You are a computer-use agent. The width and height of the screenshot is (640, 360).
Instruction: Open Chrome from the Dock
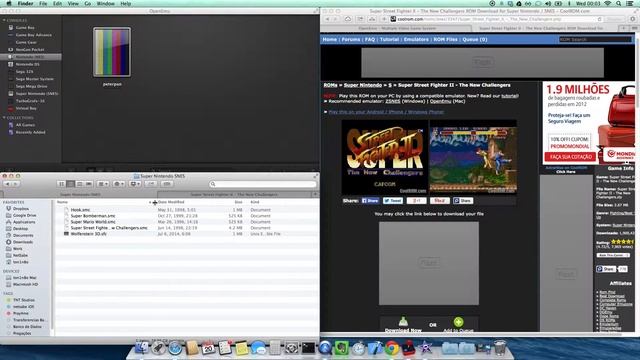click(392, 348)
